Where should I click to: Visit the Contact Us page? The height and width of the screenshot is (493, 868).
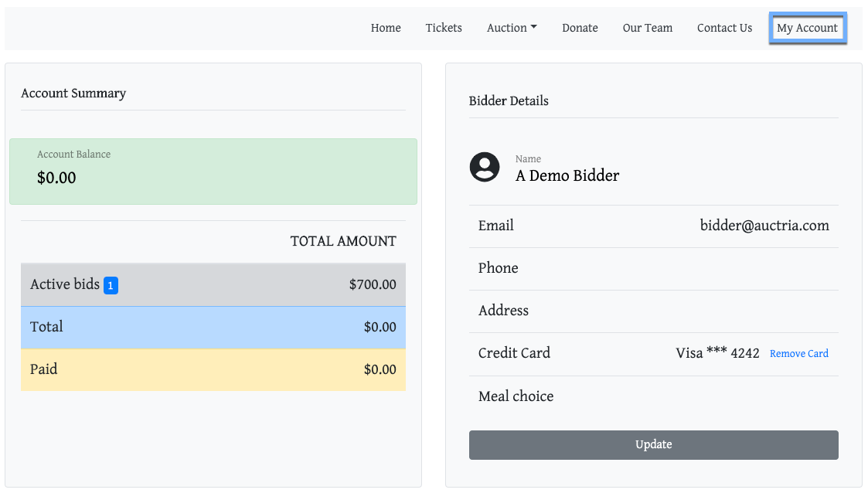coord(724,28)
